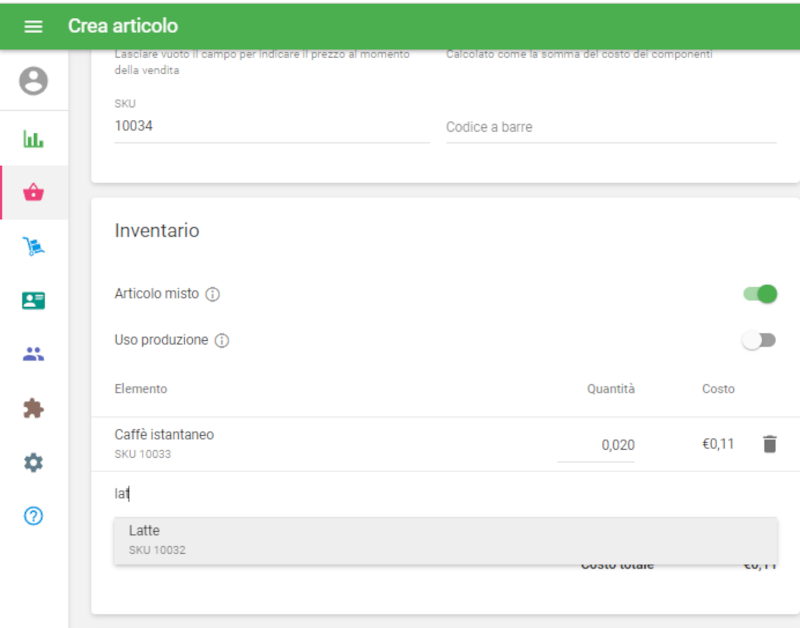
Task: Delete the Caffè istantaneo component
Action: (769, 444)
